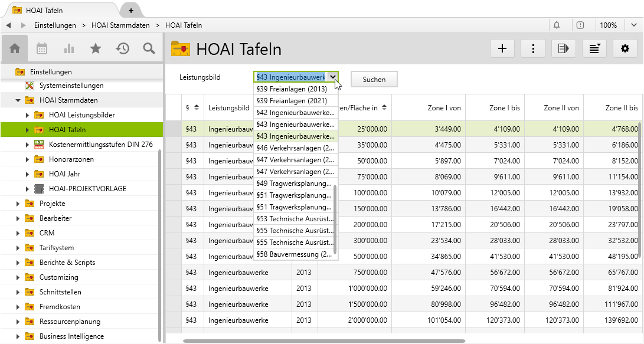Show favorites with the star icon

coord(96,48)
